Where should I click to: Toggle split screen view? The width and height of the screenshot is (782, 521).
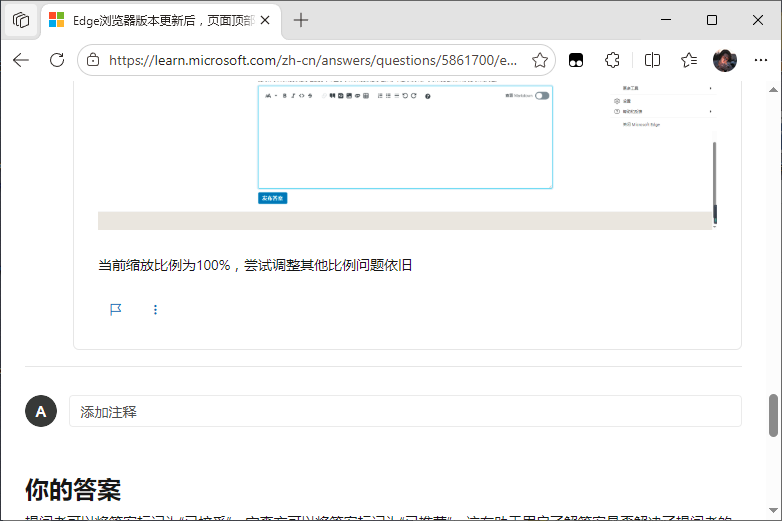point(652,60)
